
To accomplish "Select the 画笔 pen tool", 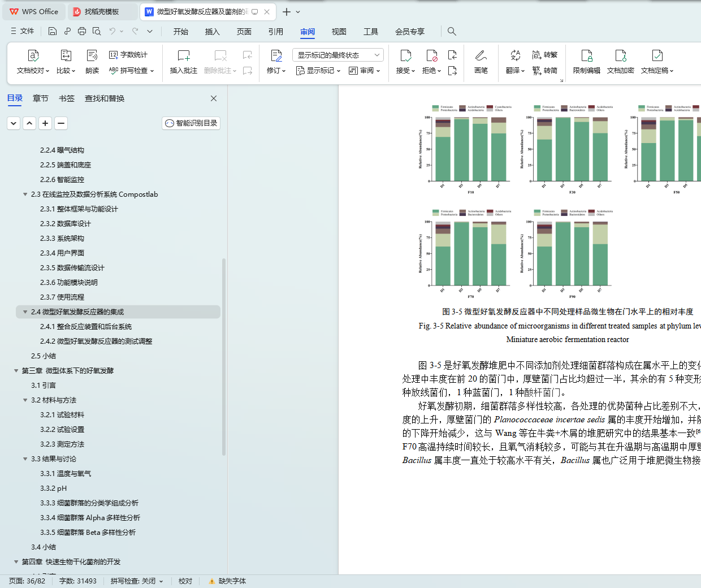I will tap(481, 62).
